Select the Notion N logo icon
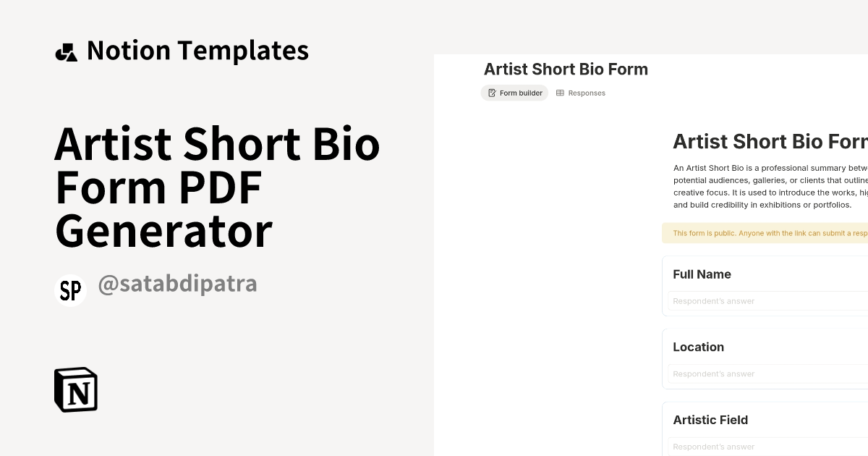This screenshot has width=868, height=456. 75,389
